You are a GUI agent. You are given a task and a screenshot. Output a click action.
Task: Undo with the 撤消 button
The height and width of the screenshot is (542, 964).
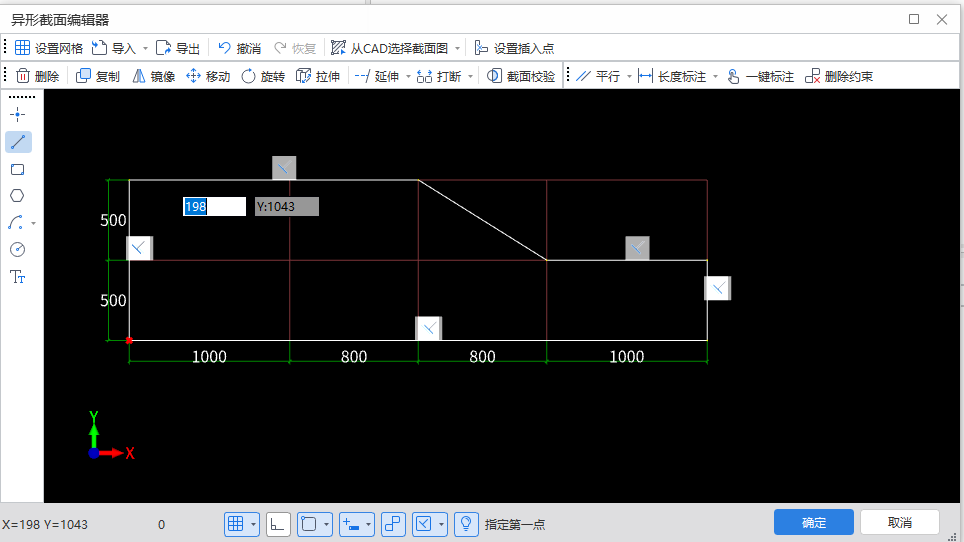240,48
